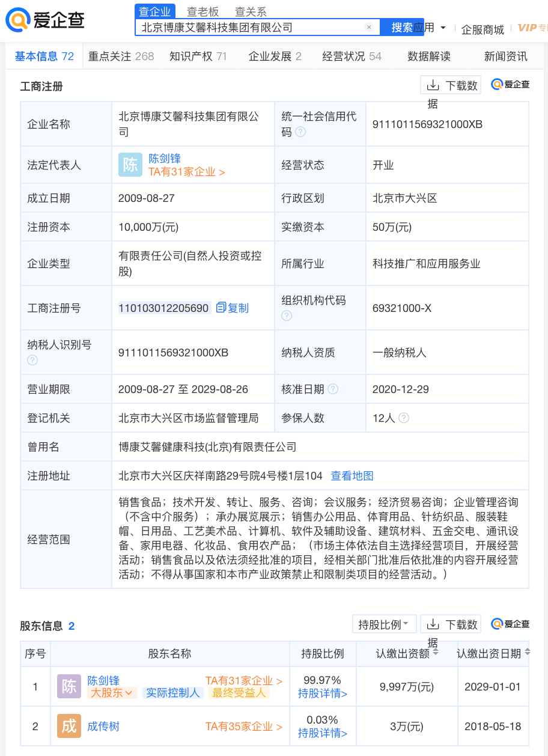Open 陈剑锋 legal representative profile link
548x756 pixels.
click(165, 159)
